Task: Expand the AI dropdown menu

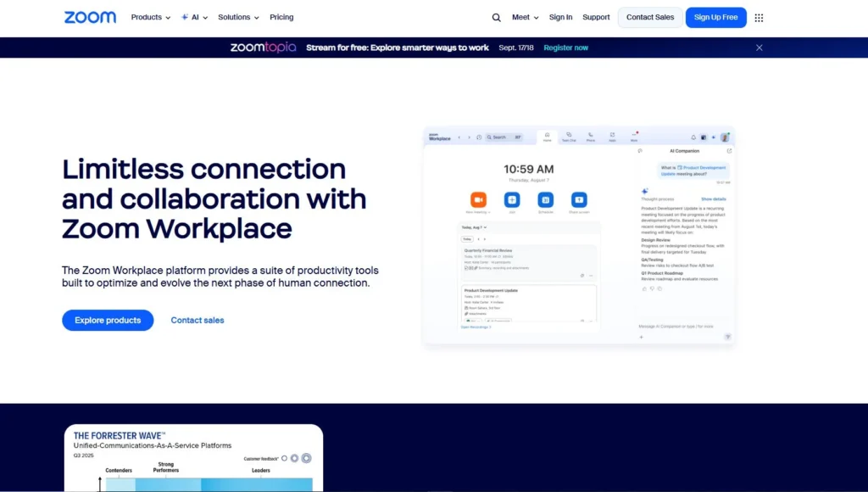Action: [194, 17]
